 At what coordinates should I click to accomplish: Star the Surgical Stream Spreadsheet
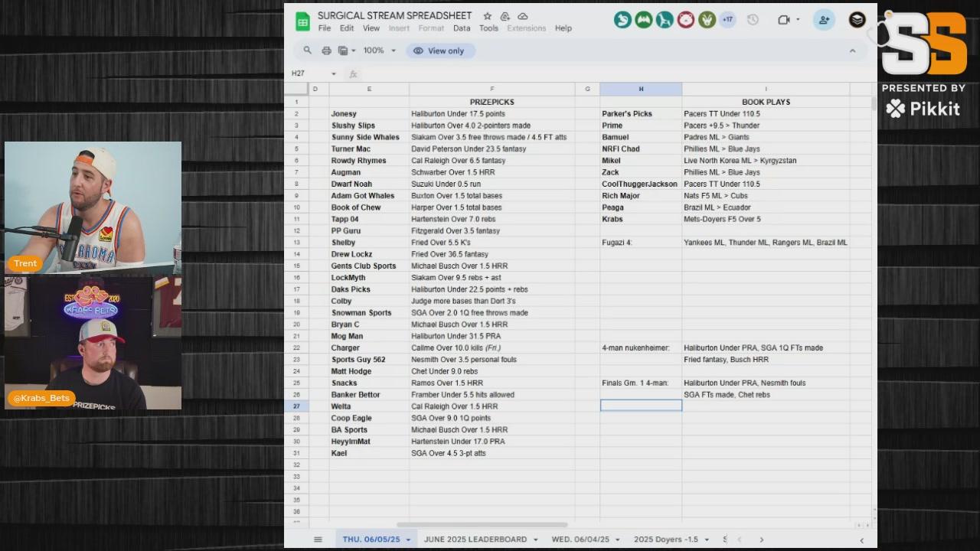487,16
